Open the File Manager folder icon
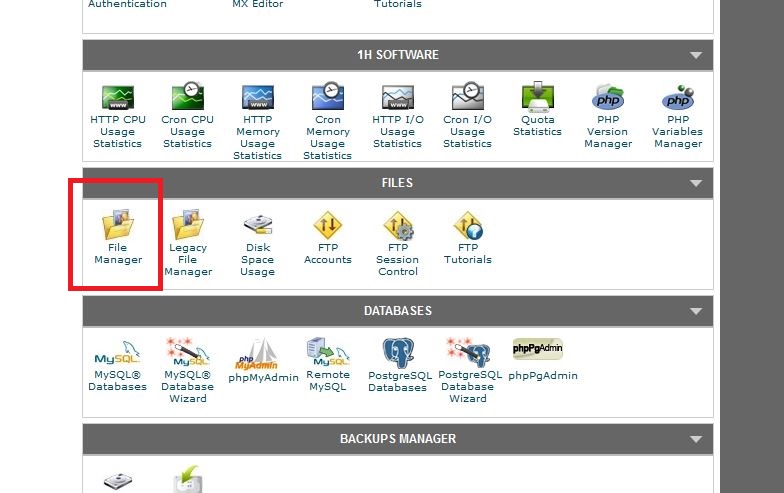Image resolution: width=784 pixels, height=493 pixels. (x=118, y=224)
